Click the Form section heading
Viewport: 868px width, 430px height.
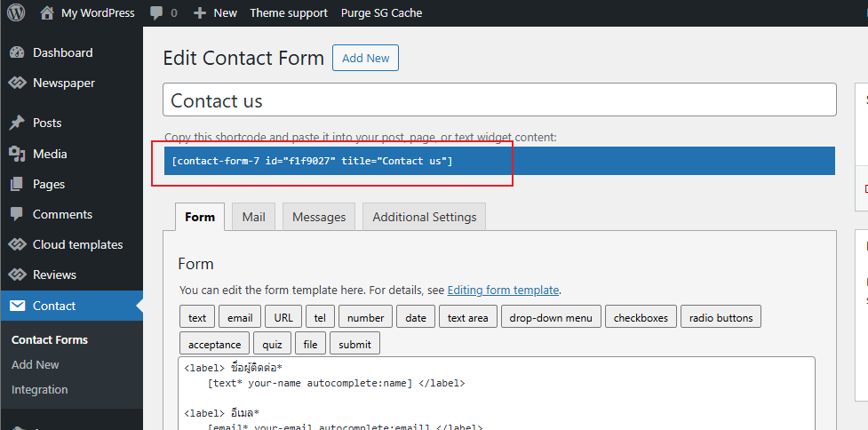(x=196, y=264)
